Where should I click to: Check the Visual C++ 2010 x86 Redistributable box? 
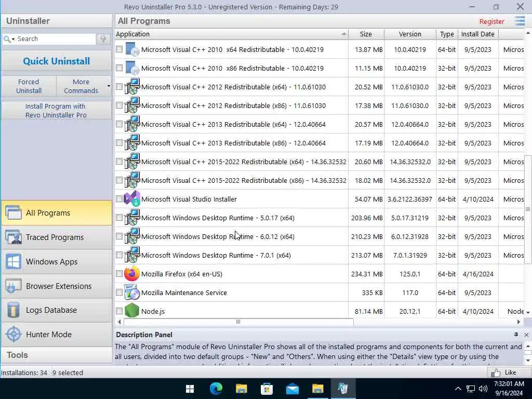119,68
